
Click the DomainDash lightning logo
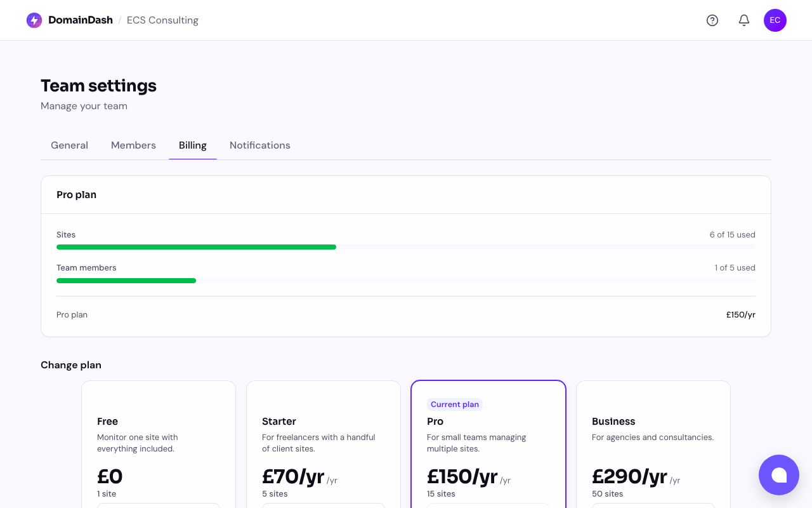pyautogui.click(x=33, y=20)
